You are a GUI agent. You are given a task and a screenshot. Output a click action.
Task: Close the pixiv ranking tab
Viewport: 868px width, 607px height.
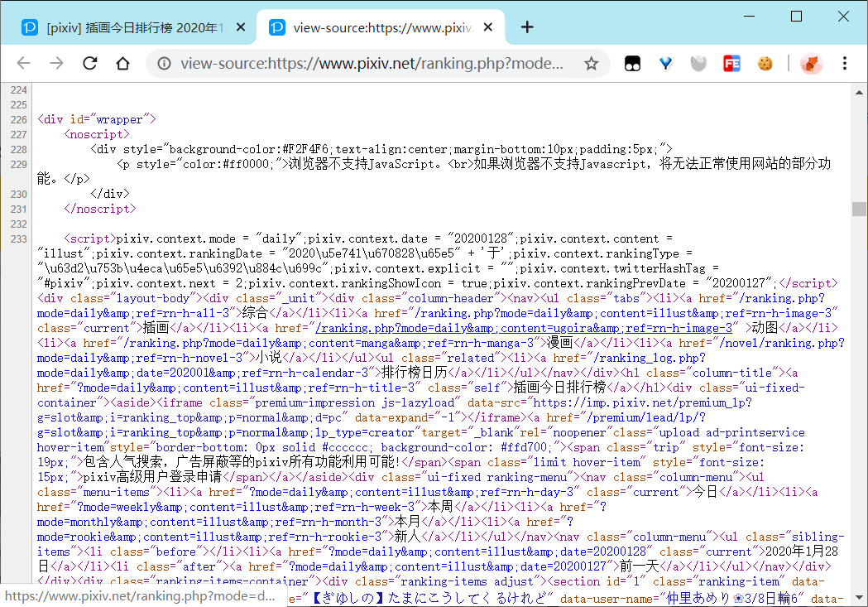[240, 27]
